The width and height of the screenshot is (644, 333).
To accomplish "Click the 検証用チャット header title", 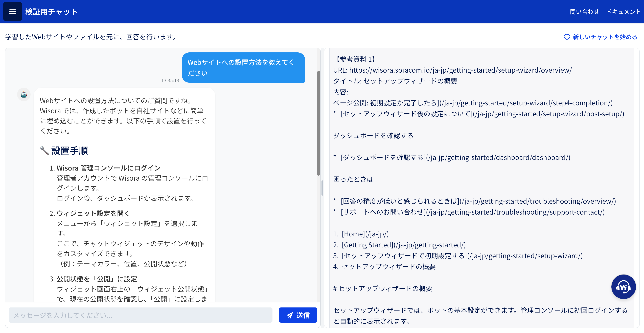I will [x=52, y=12].
